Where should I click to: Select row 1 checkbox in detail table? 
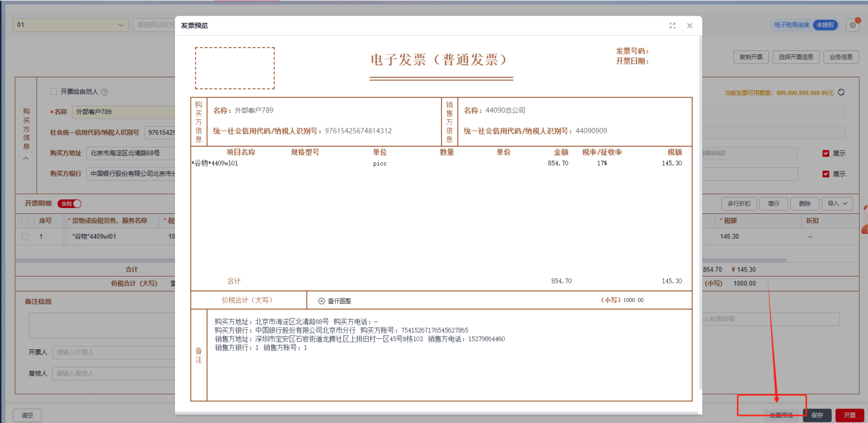pyautogui.click(x=25, y=237)
